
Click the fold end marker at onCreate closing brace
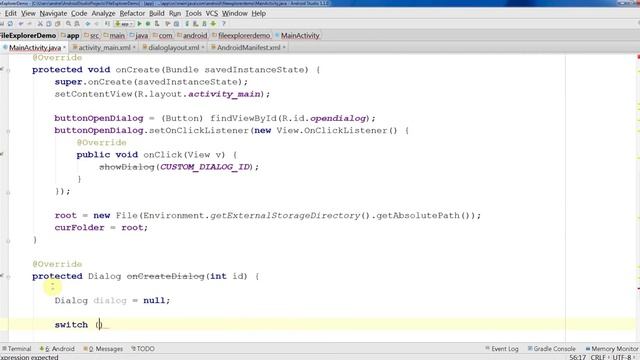8,241
